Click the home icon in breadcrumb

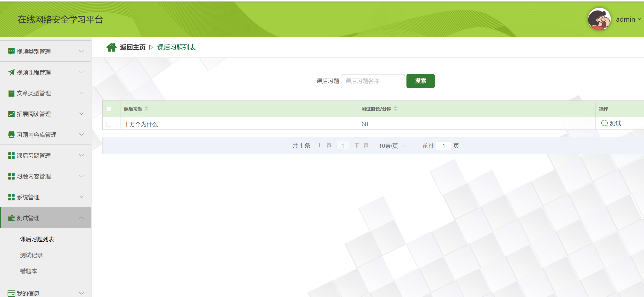coord(112,47)
